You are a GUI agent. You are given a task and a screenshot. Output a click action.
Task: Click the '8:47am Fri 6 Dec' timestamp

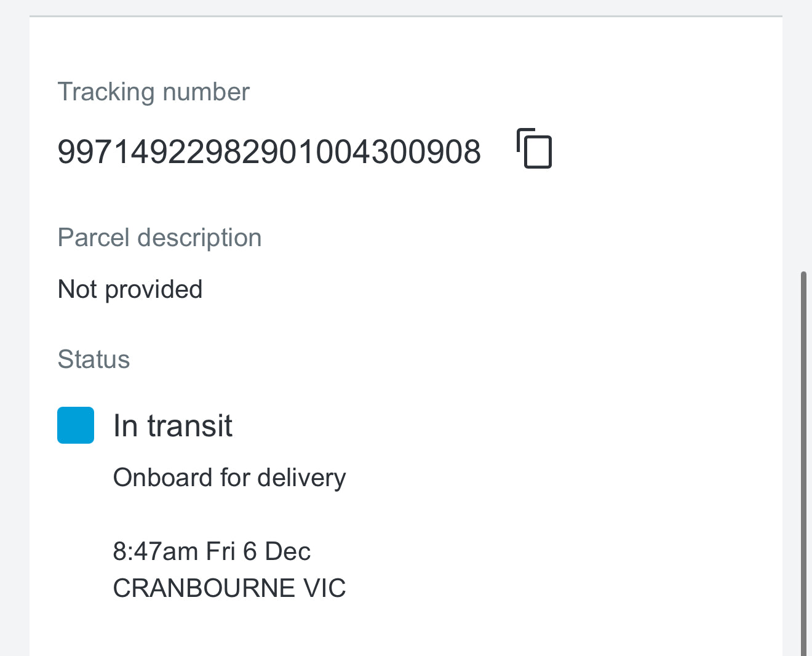point(212,551)
